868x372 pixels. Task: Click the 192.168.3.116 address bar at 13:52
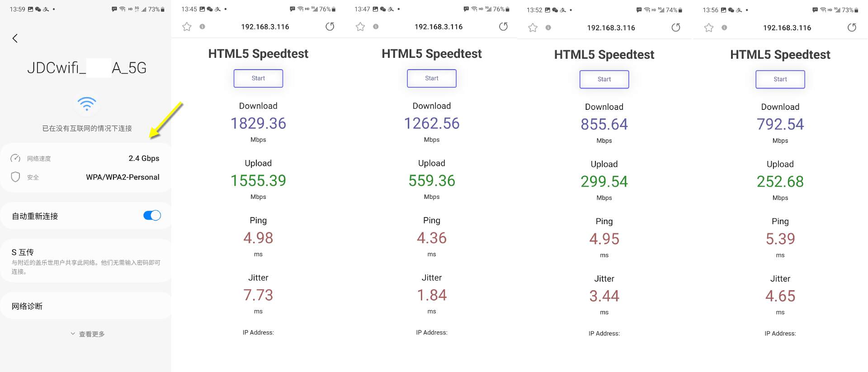tap(611, 28)
